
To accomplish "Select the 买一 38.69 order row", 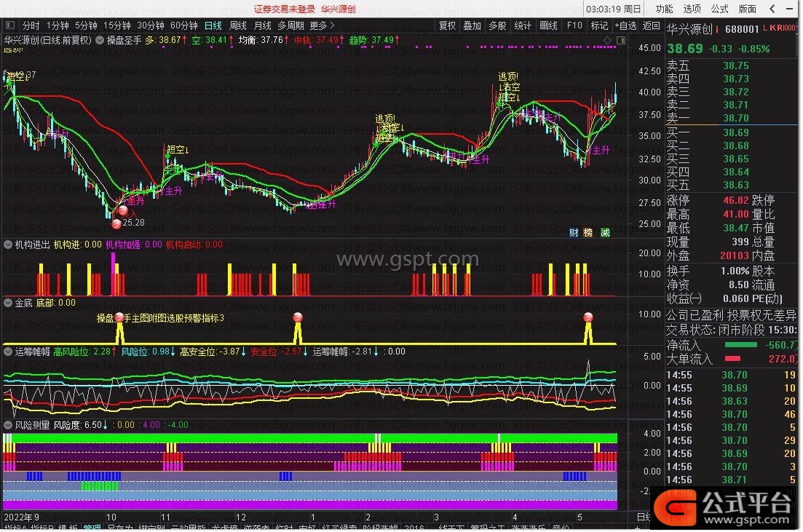I will (x=732, y=132).
